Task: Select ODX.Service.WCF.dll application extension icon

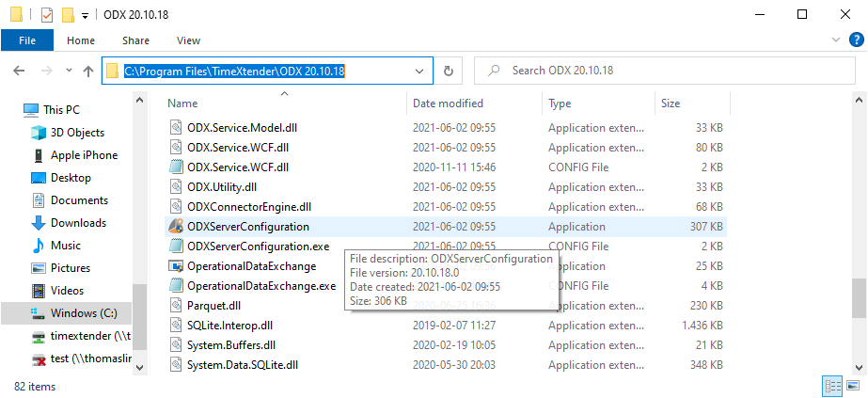Action: coord(176,147)
